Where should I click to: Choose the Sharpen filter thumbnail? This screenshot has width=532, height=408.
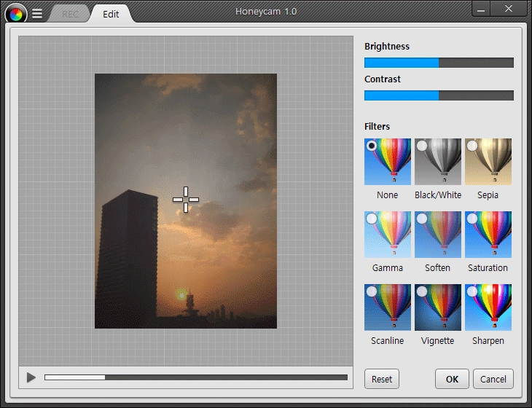[x=488, y=307]
